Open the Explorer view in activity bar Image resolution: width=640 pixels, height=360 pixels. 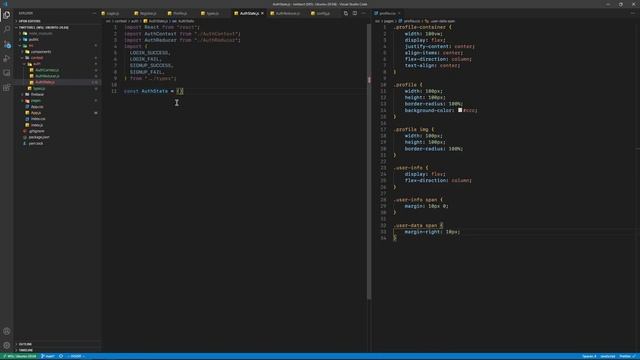pyautogui.click(x=7, y=15)
